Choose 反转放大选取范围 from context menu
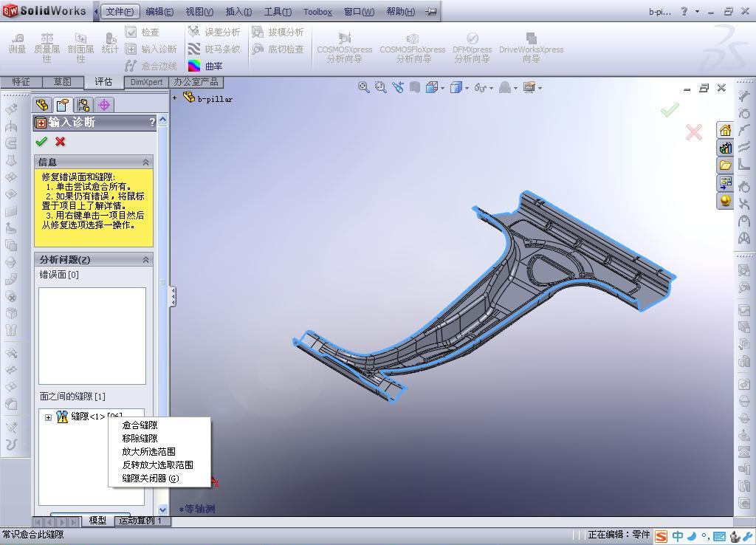The width and height of the screenshot is (756, 545). (x=159, y=465)
